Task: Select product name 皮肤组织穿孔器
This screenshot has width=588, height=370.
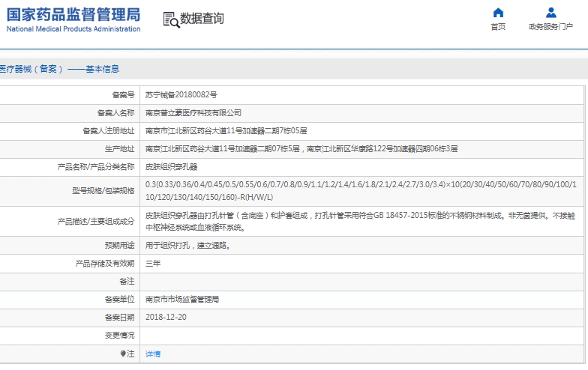Action: (x=171, y=166)
